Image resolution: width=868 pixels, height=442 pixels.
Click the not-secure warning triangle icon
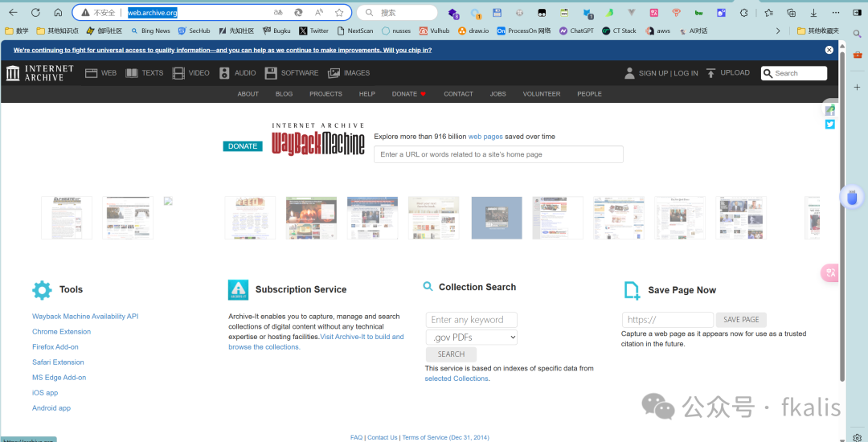84,12
